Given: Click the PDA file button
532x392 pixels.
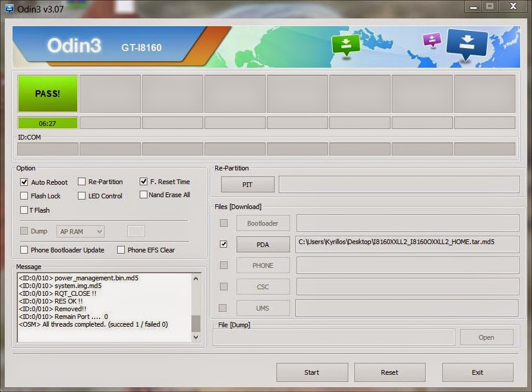Looking at the screenshot, I should 263,245.
